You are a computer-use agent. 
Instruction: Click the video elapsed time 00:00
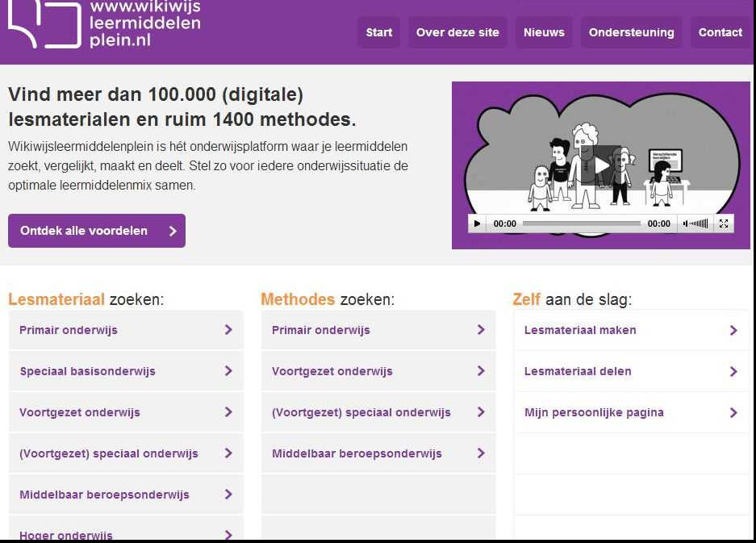coord(505,223)
